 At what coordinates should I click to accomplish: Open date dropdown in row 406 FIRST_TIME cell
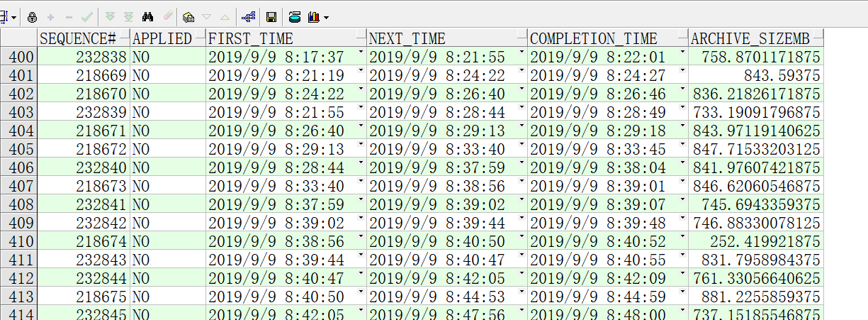point(361,163)
